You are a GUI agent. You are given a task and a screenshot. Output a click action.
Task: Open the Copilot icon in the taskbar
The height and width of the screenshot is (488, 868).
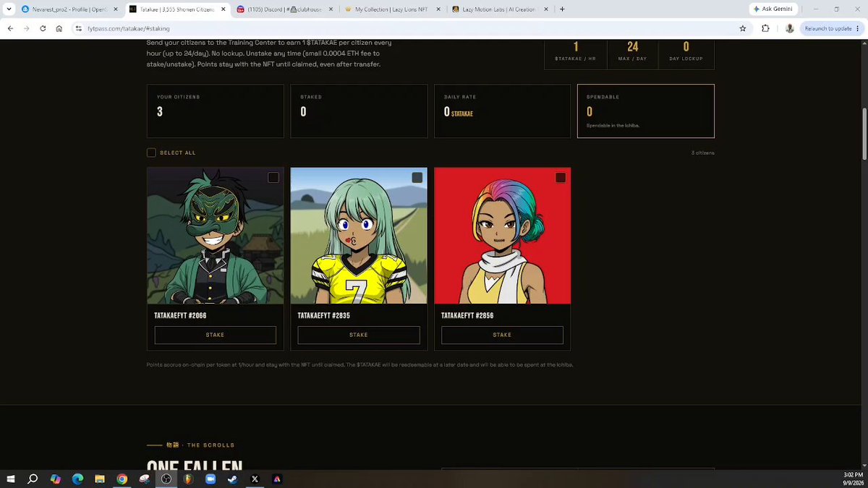[x=55, y=479]
